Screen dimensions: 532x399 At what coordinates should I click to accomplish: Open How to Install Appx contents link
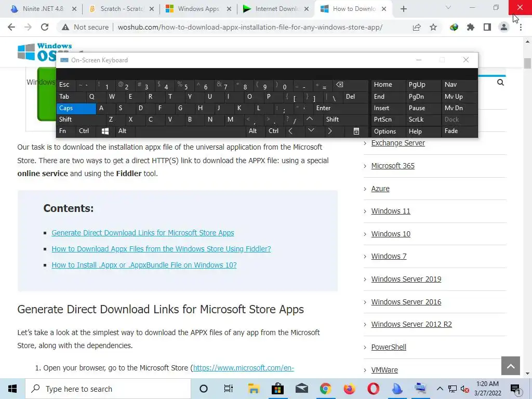144,265
